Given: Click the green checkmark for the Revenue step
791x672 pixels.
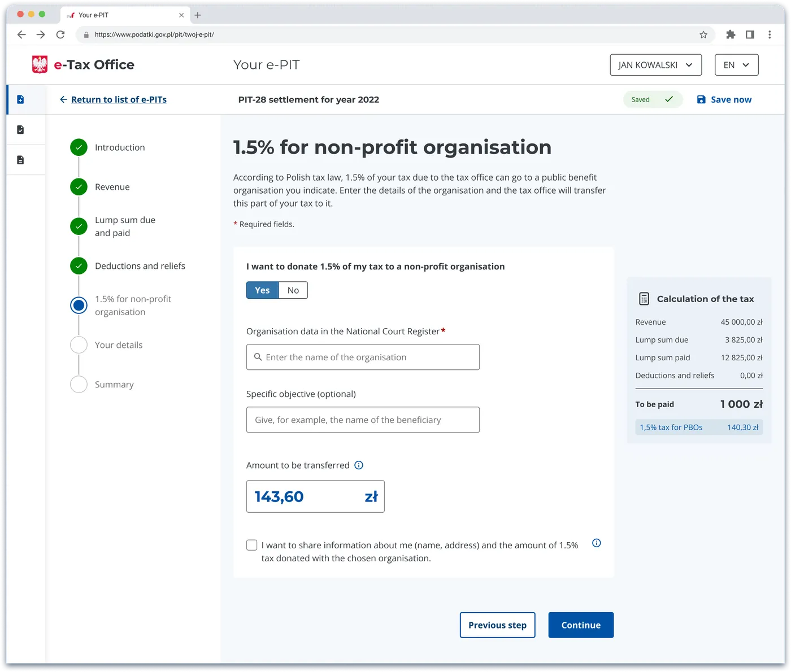Looking at the screenshot, I should pyautogui.click(x=79, y=187).
